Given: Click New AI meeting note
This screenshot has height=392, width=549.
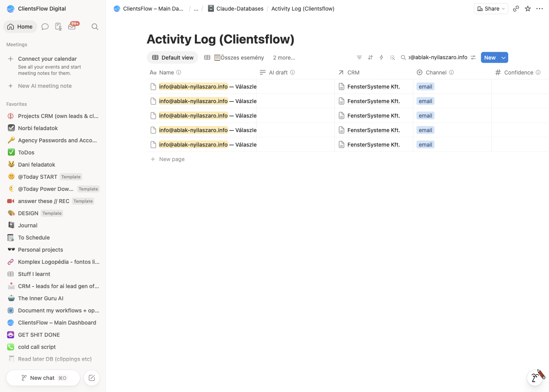Looking at the screenshot, I should coord(45,86).
